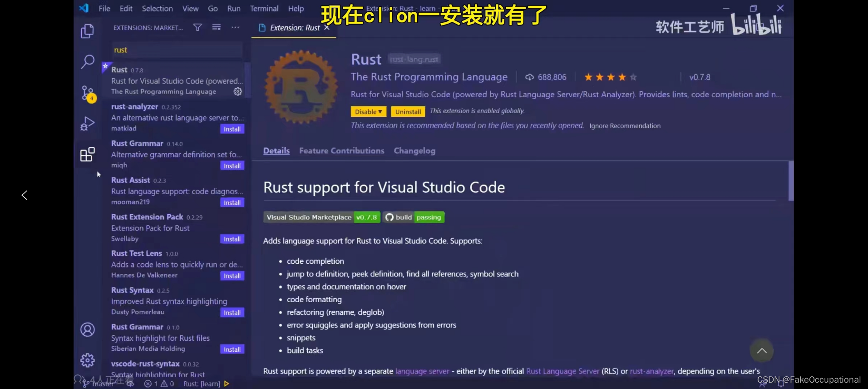Click the build passing badge
This screenshot has height=389, width=868.
(x=414, y=217)
